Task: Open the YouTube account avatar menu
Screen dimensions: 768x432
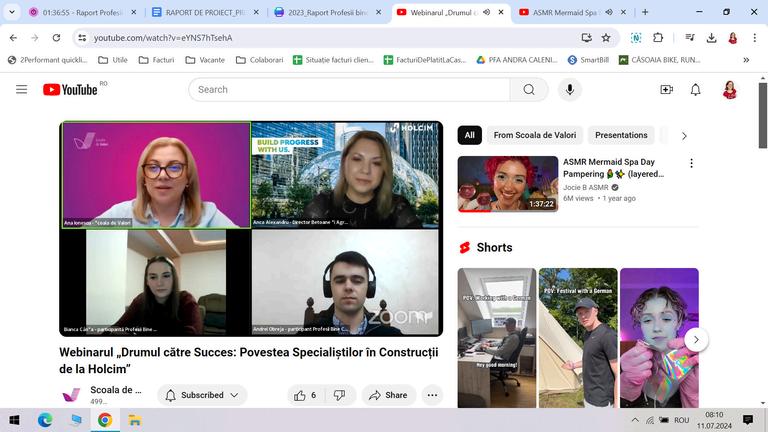Action: point(729,90)
